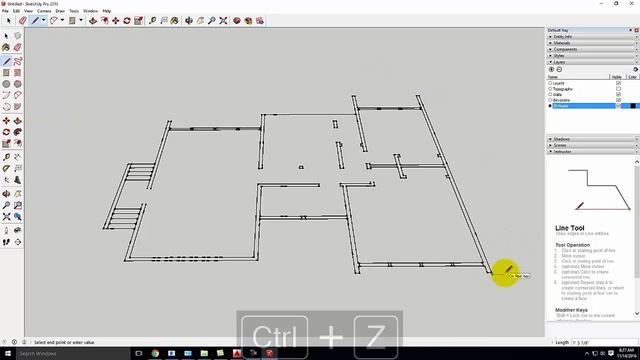Click the Visible column header
Image resolution: width=640 pixels, height=360 pixels.
pyautogui.click(x=618, y=77)
